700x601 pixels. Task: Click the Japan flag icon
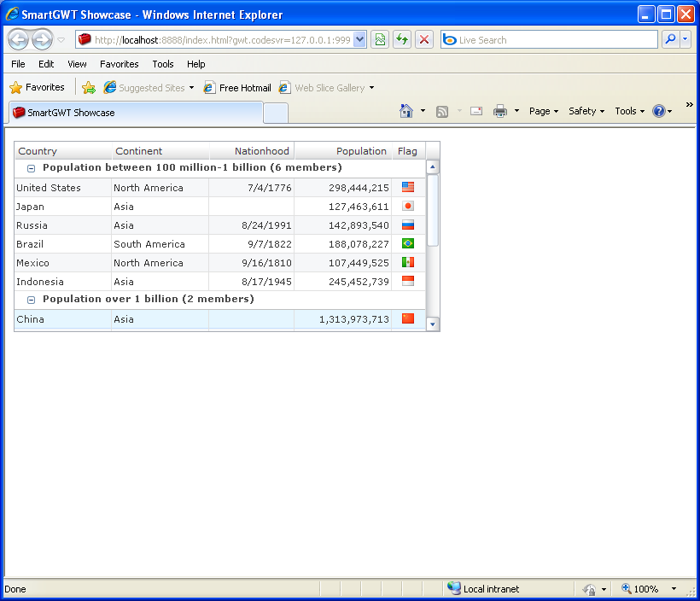coord(408,206)
